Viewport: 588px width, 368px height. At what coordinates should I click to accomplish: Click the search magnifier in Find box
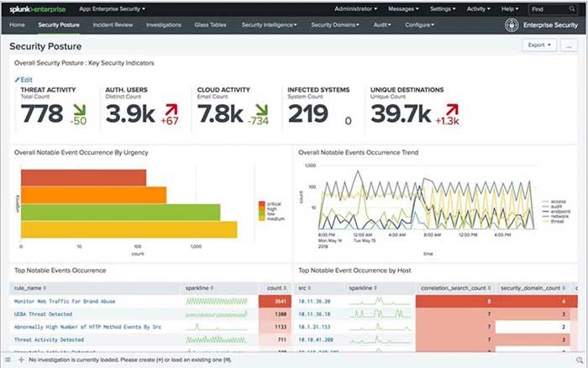571,9
